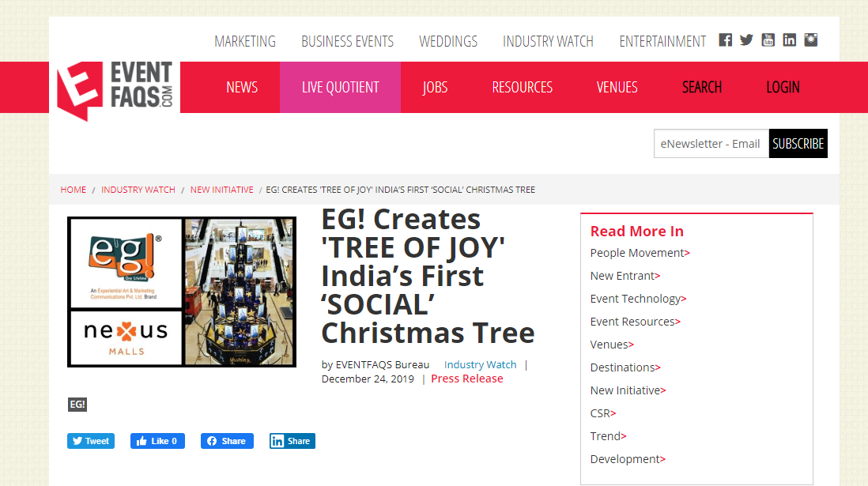Select the Live Quotient tab
This screenshot has height=486, width=868.
tap(341, 88)
